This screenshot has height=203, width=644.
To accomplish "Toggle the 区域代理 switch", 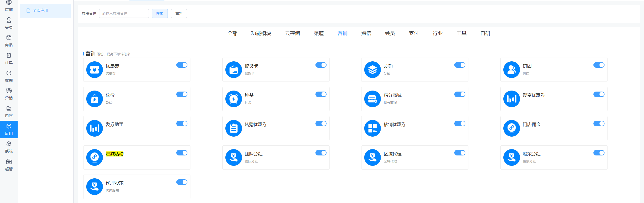I will [x=460, y=153].
